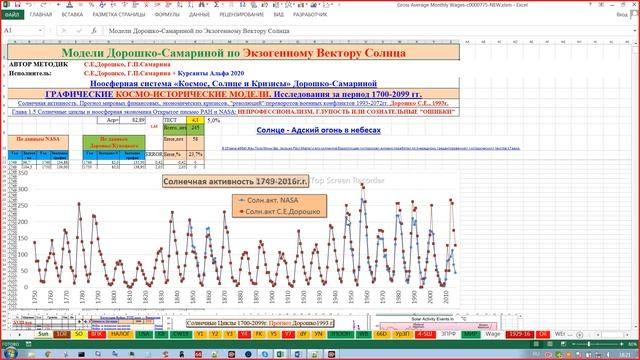Click the zoom percentage value in status bar
640x360 pixels.
tap(632, 344)
